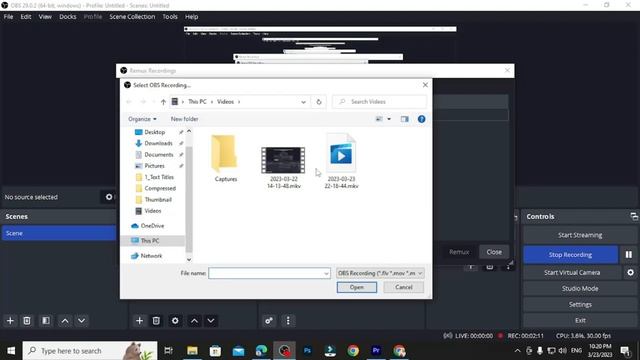The width and height of the screenshot is (640, 360).
Task: Click the Windows Start button
Action: (x=11, y=351)
